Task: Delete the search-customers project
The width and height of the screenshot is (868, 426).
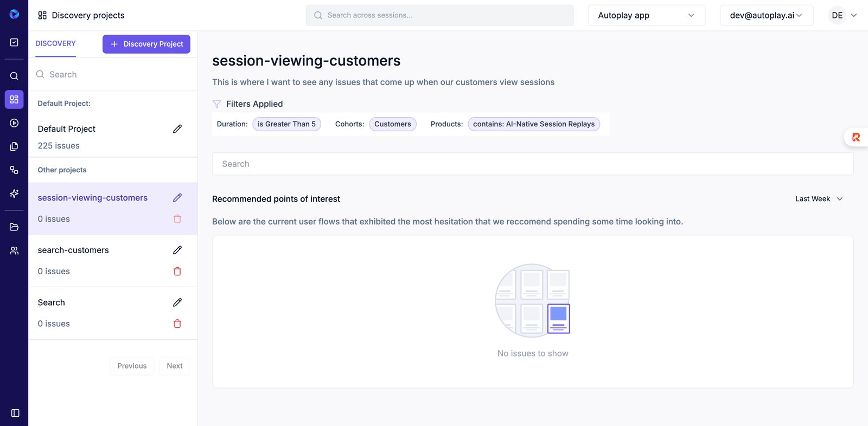Action: pyautogui.click(x=177, y=272)
